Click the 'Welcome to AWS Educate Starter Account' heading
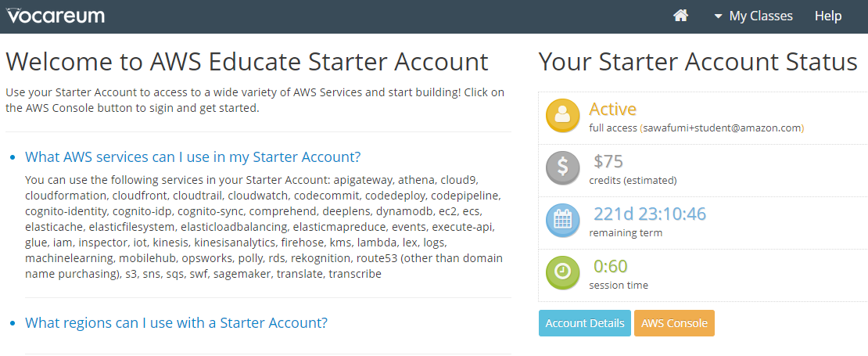Viewport: 868px width, 356px height. pos(247,62)
